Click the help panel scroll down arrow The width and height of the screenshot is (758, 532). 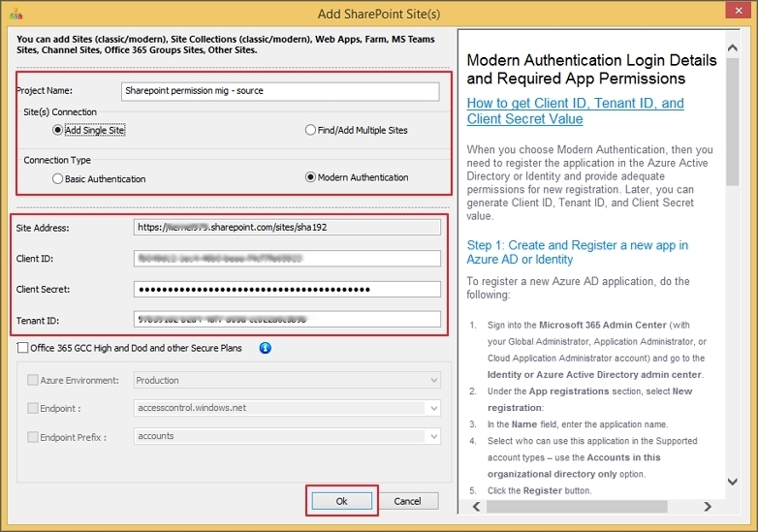tap(733, 482)
